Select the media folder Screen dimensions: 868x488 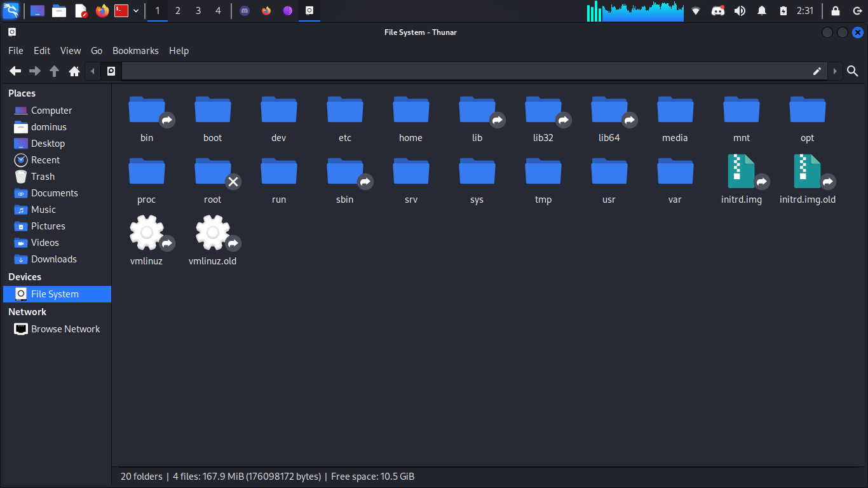pos(675,110)
